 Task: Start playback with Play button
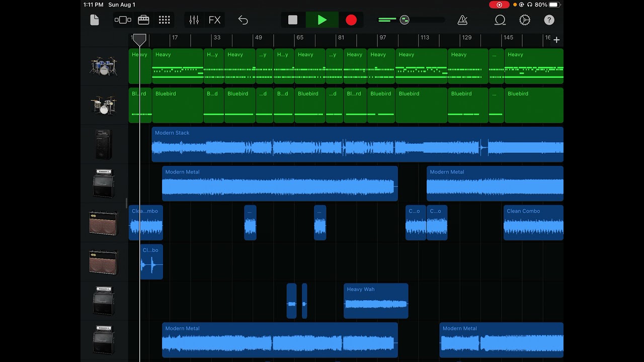(322, 20)
